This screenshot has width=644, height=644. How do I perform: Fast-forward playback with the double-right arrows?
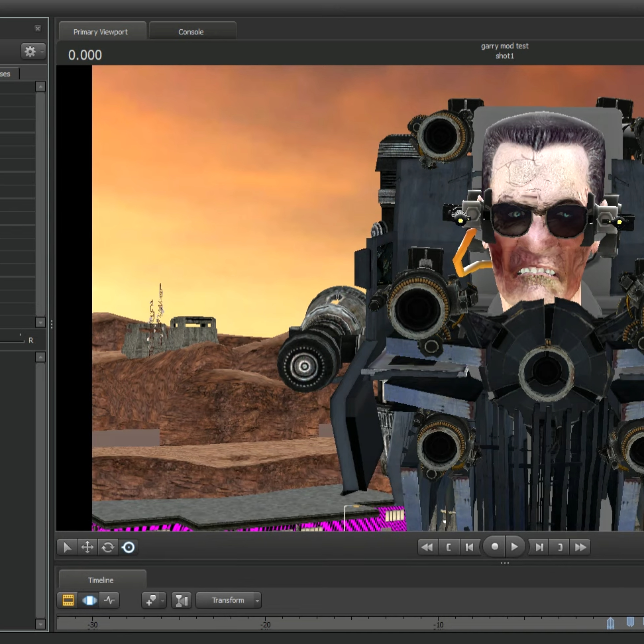(580, 547)
